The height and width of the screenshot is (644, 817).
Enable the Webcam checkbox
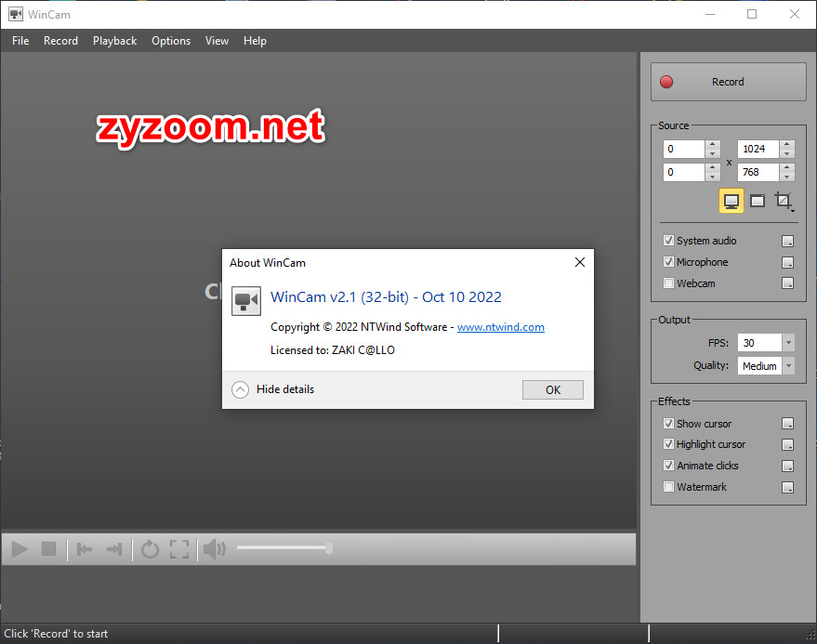(x=668, y=283)
